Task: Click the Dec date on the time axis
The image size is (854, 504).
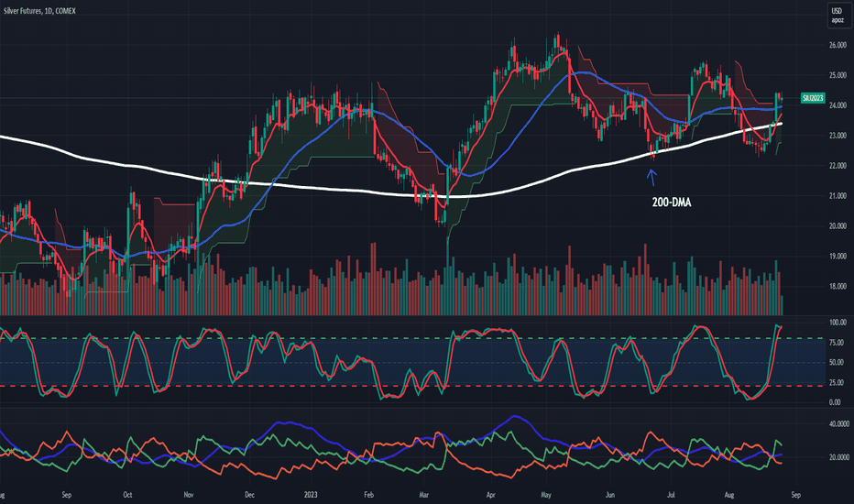Action: pyautogui.click(x=249, y=495)
